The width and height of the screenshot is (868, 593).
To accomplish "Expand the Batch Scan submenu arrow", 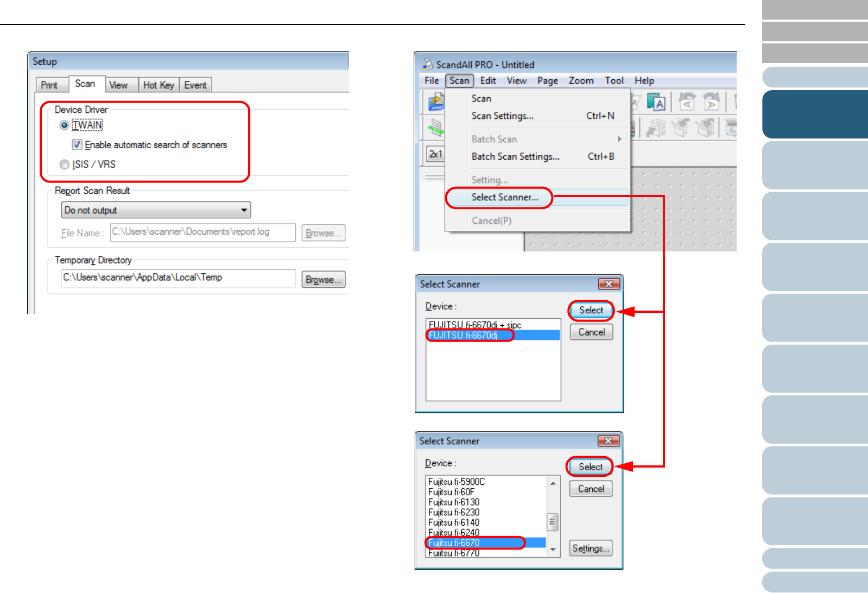I will 619,139.
